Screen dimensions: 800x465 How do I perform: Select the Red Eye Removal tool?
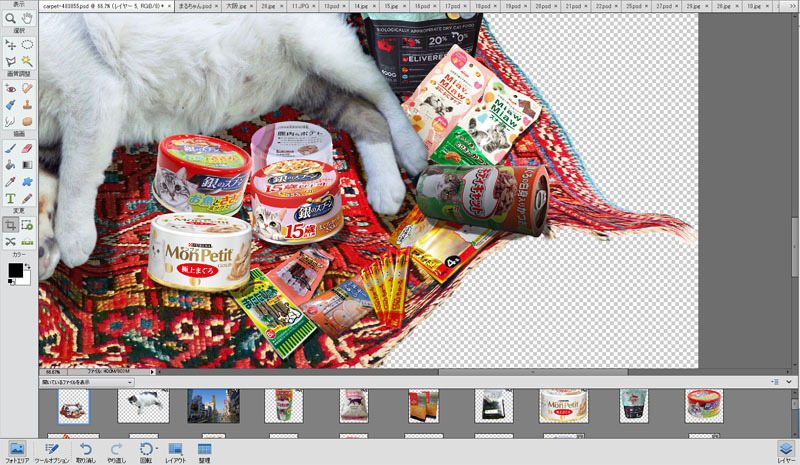click(10, 89)
